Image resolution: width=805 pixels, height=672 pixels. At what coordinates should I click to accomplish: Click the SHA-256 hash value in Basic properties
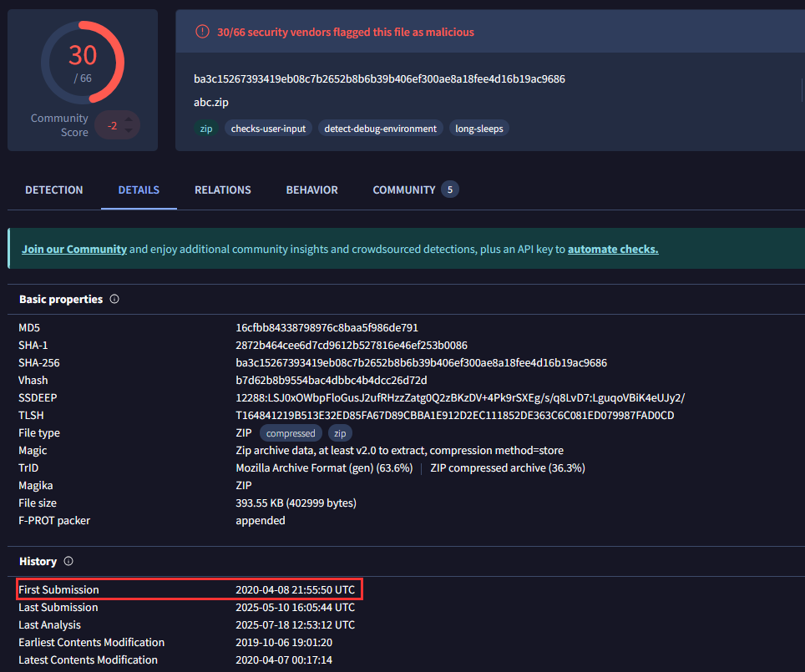(421, 363)
